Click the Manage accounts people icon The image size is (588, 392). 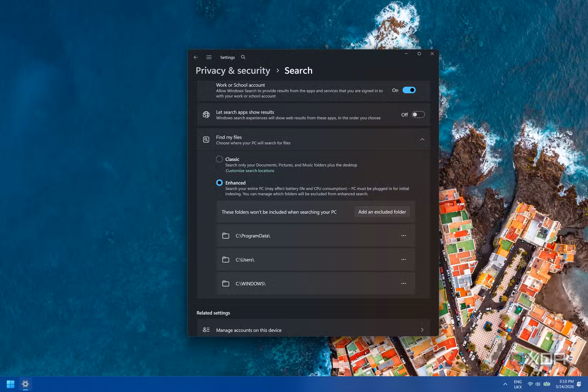coord(206,330)
